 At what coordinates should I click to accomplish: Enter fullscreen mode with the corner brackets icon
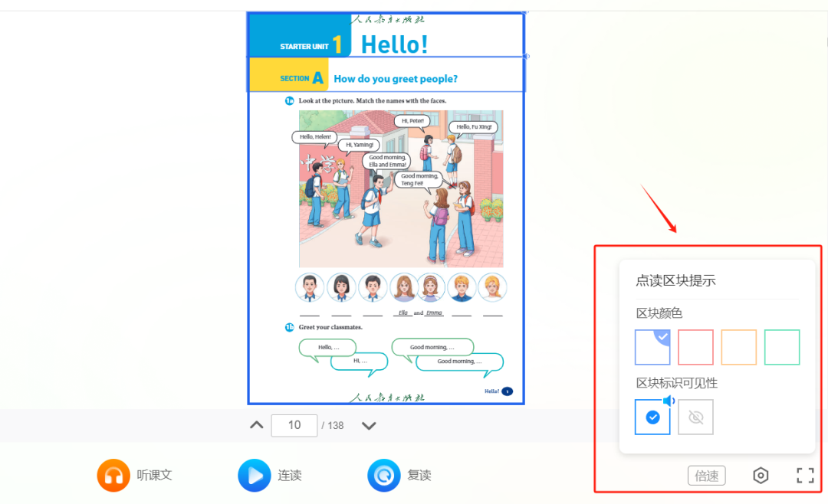coord(805,476)
